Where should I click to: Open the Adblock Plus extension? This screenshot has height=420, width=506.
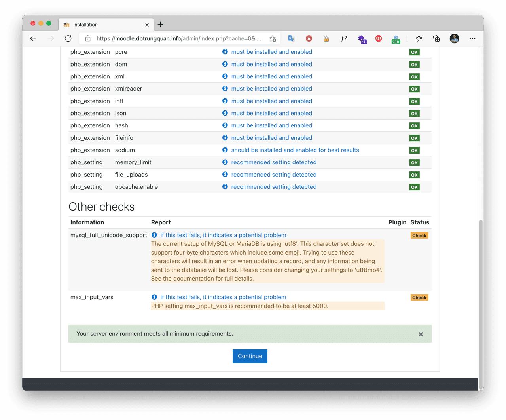[x=378, y=38]
